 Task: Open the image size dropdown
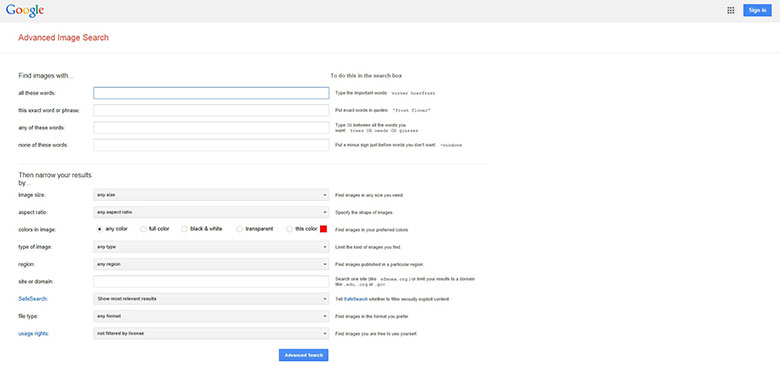211,195
